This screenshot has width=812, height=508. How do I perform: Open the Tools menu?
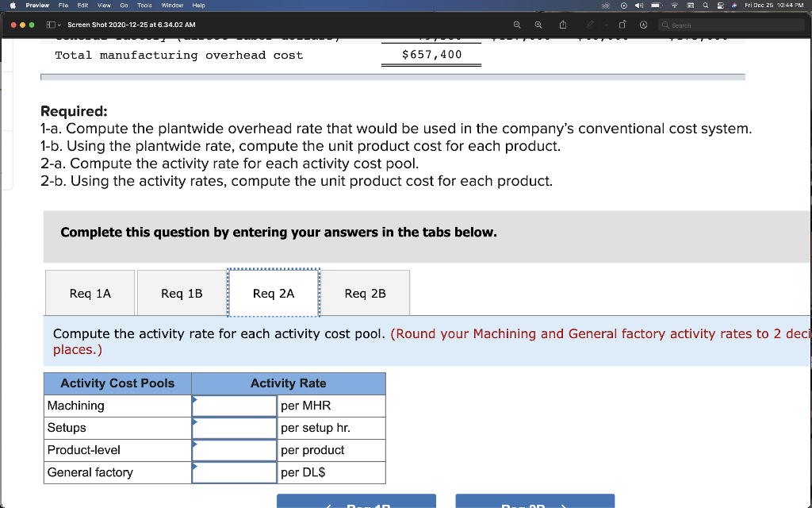point(144,6)
